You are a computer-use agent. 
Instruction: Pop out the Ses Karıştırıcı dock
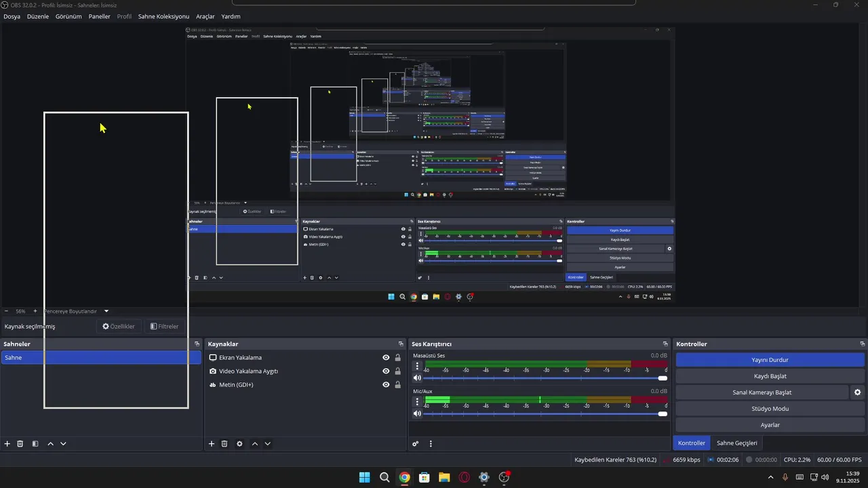point(665,344)
